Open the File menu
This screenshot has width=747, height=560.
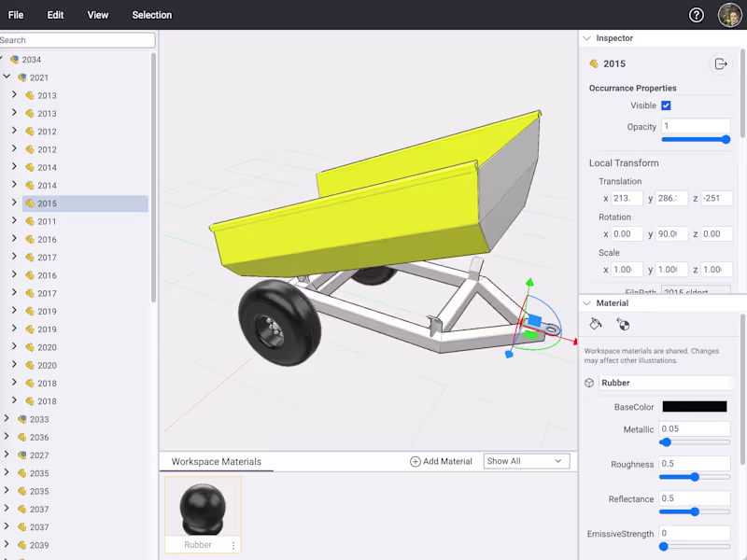pyautogui.click(x=16, y=15)
